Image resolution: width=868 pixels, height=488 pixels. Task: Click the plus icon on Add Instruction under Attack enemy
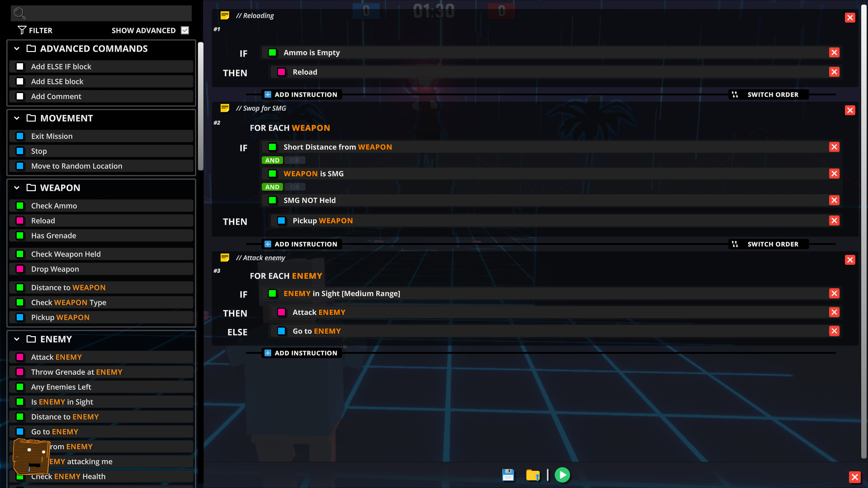click(268, 353)
